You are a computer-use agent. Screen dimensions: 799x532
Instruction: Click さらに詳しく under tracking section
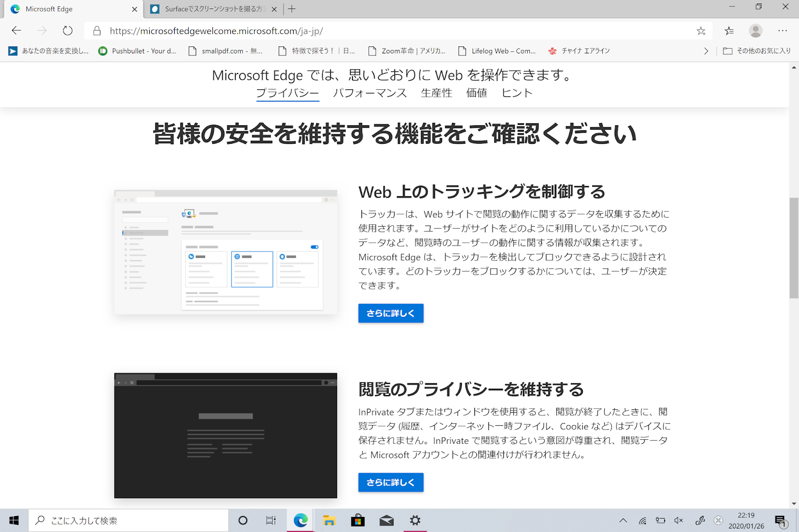pos(391,313)
